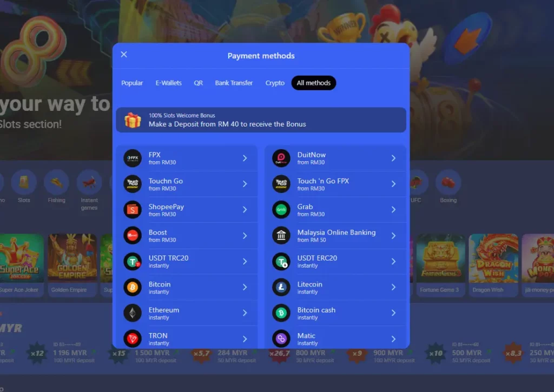Screen dimensions: 554x392
Task: Click the Bitcoin cash coin icon
Action: click(281, 313)
